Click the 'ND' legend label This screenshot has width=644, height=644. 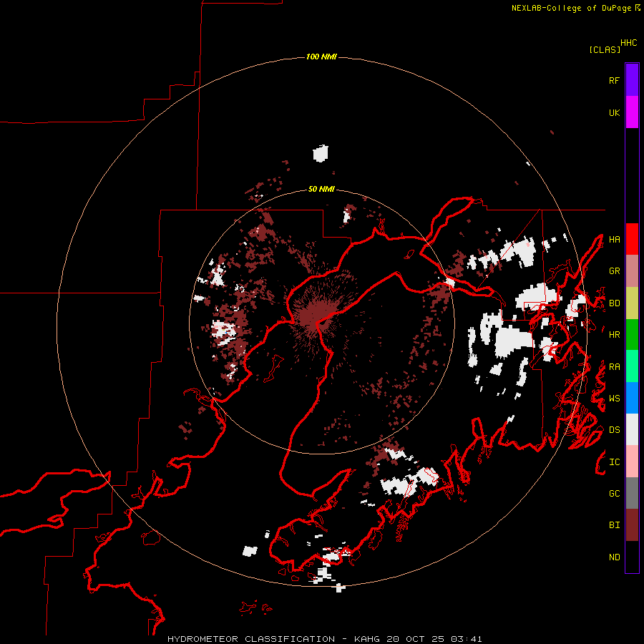click(614, 557)
